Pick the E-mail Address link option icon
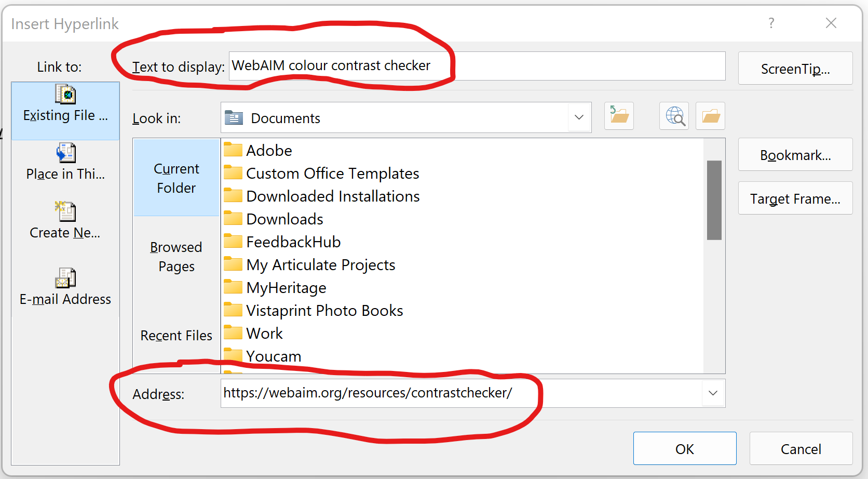868x479 pixels. 65,278
